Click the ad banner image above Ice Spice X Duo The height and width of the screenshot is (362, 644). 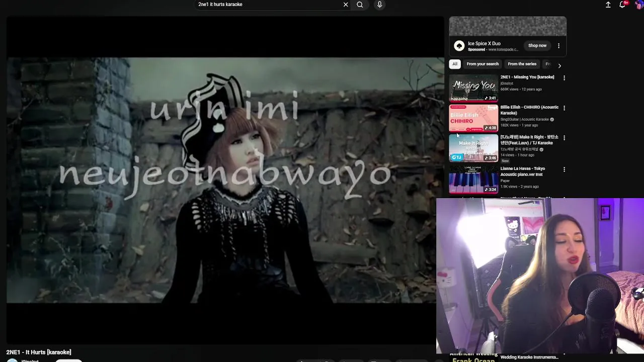click(x=508, y=26)
